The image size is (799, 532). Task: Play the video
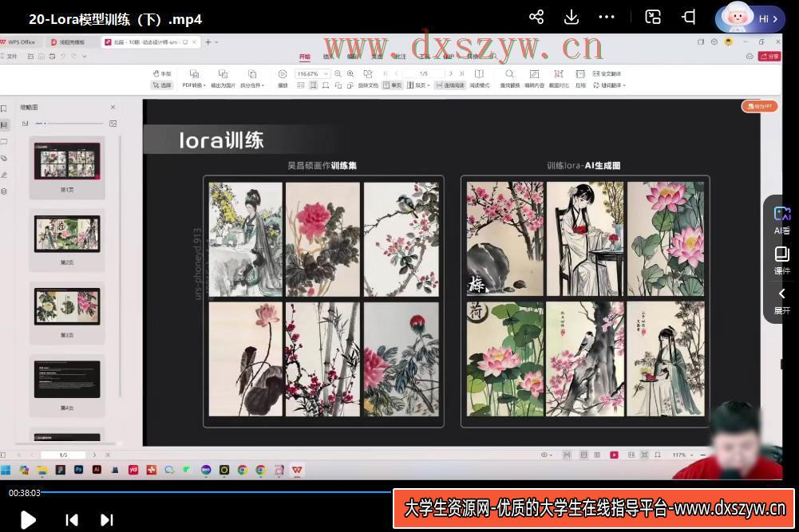(x=27, y=520)
